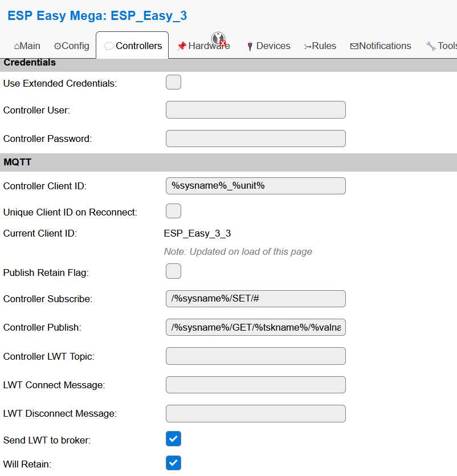Click the keyhole extension icon over Hardware

click(x=218, y=39)
